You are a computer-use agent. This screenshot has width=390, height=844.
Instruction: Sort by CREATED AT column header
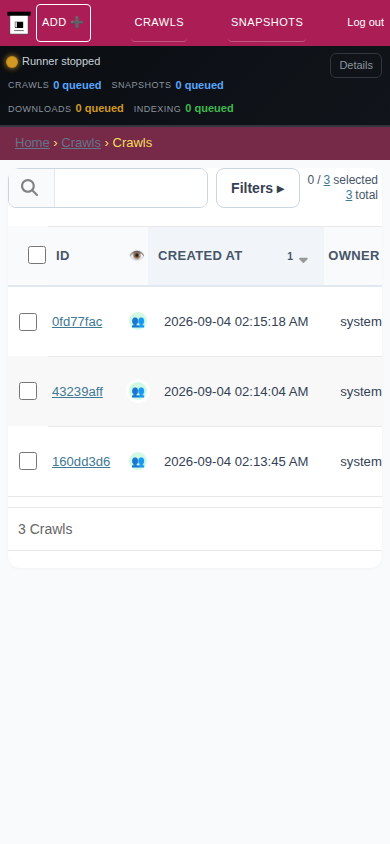(200, 256)
